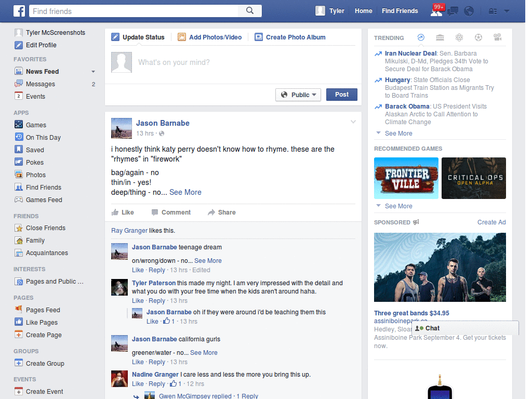Expand See More under Recommended Games

pyautogui.click(x=398, y=206)
